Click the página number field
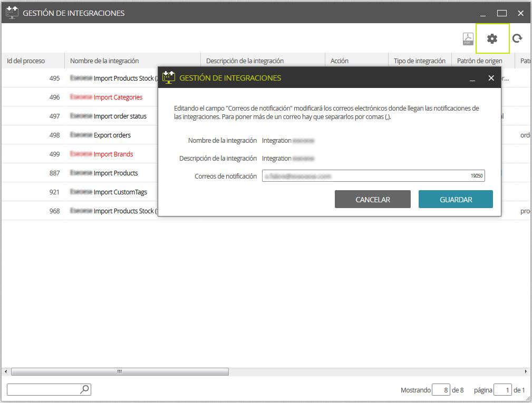The height and width of the screenshot is (403, 532). 502,390
